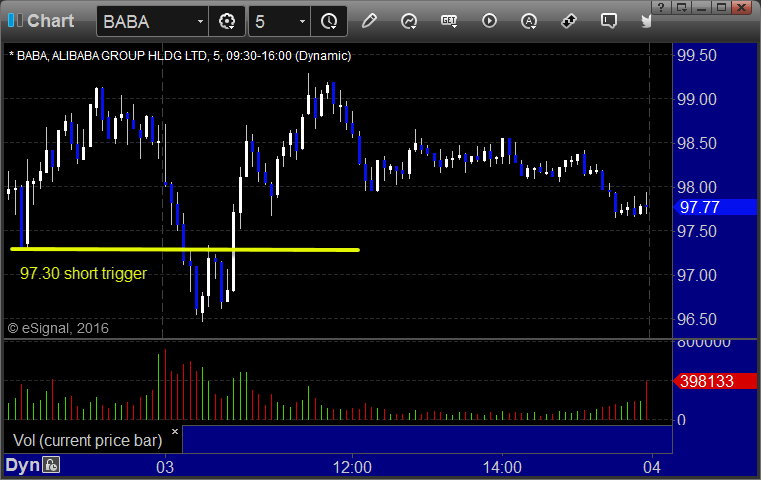
Task: Click the 14:00 time axis label
Action: click(502, 467)
